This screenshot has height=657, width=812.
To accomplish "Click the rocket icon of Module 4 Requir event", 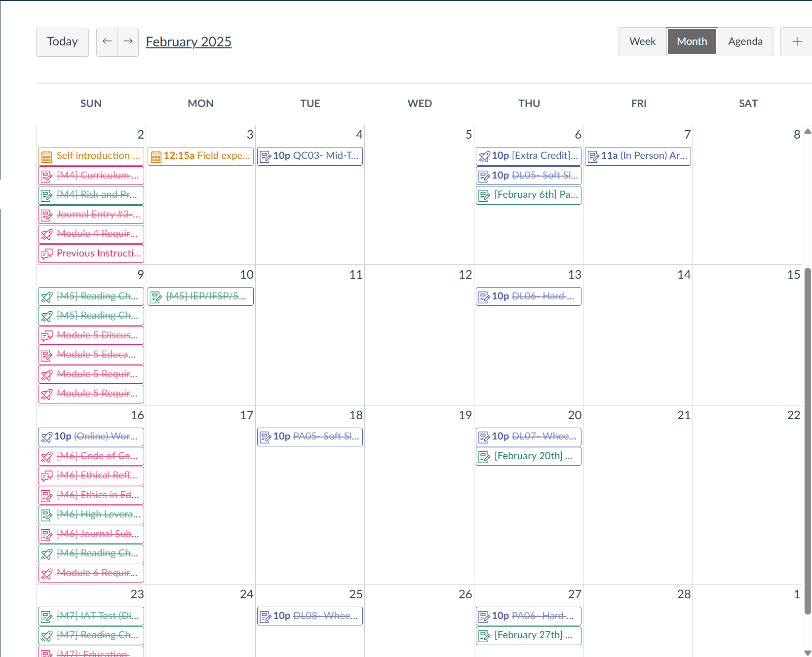I will coord(46,234).
